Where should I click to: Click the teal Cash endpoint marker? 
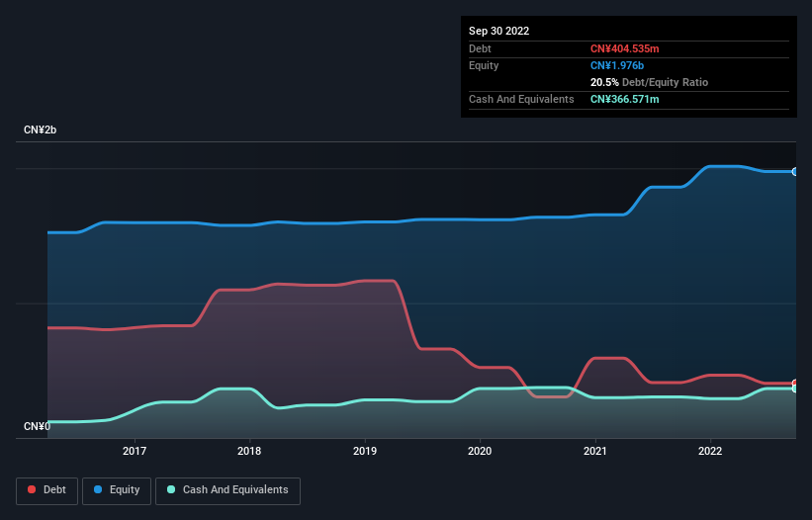795,389
